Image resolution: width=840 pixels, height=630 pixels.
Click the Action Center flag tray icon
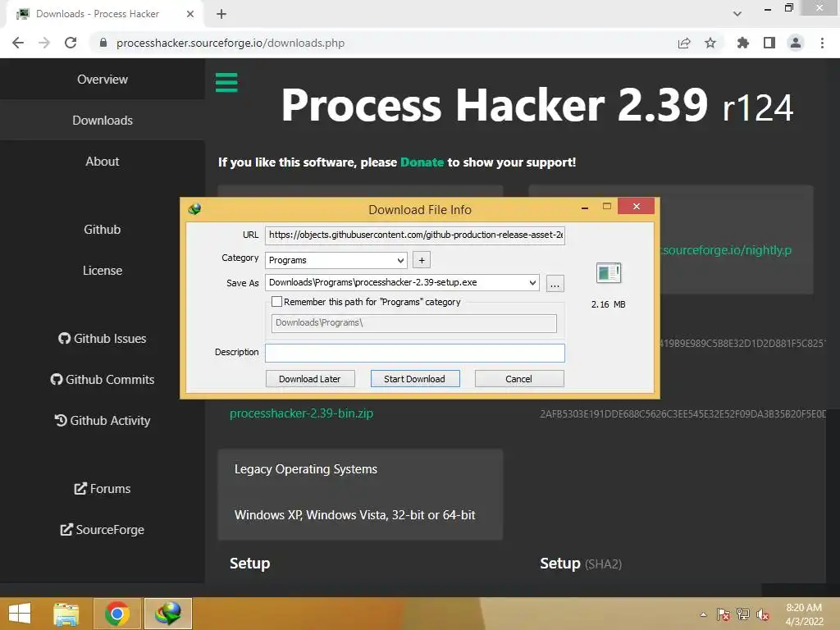click(724, 614)
